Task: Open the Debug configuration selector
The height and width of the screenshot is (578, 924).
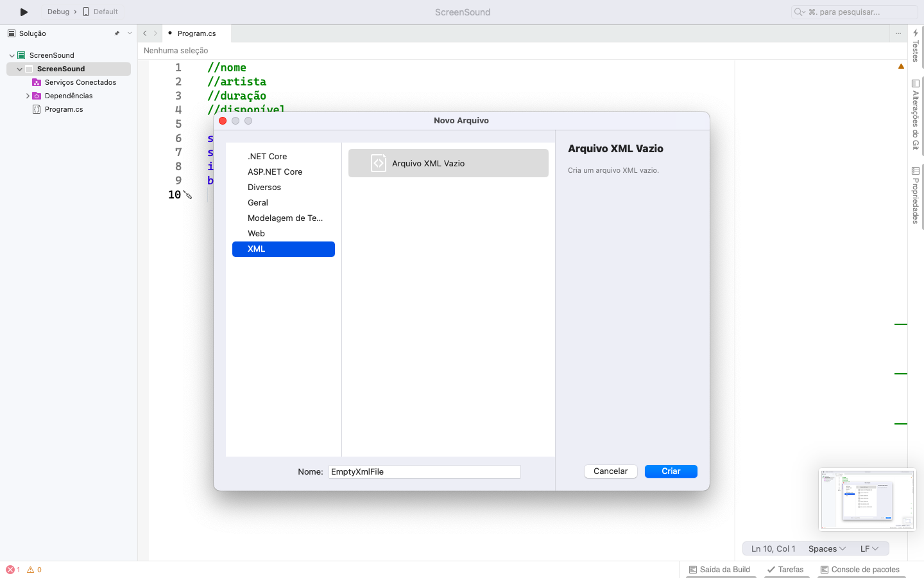Action: coord(58,12)
